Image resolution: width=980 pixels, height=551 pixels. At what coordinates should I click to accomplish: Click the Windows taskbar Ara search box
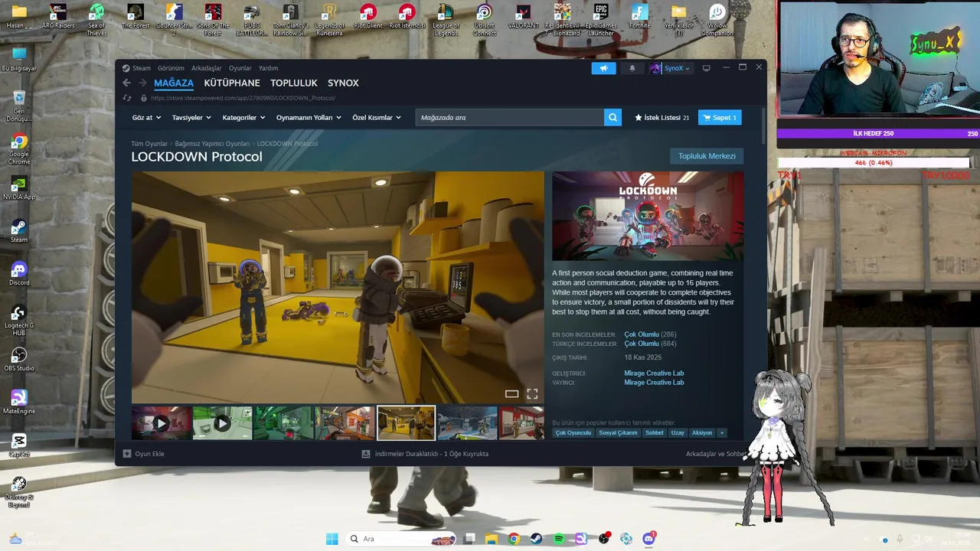pos(400,539)
